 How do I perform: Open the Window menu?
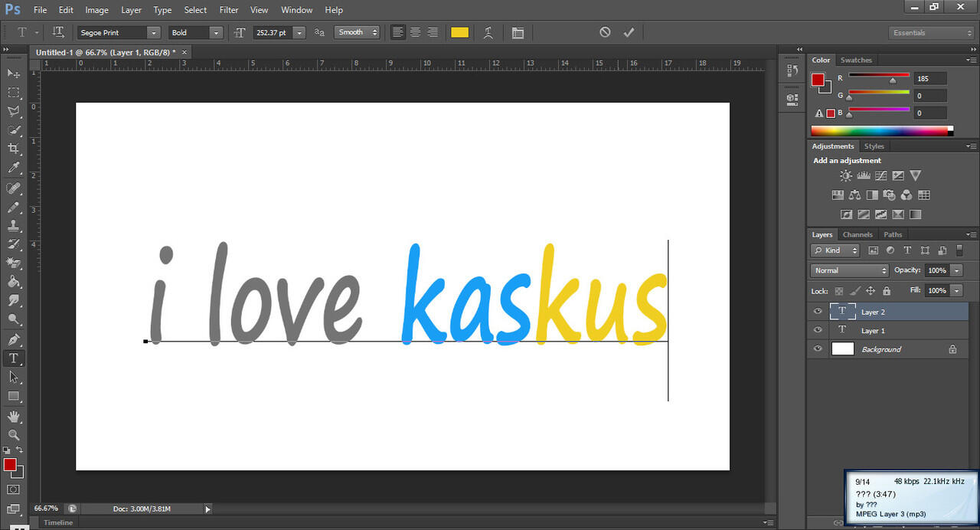(296, 10)
